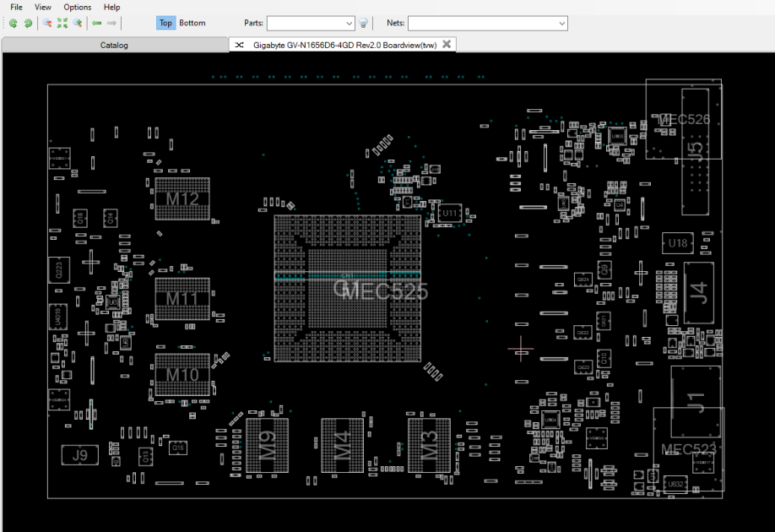Select memory chip M3 on the board
The width and height of the screenshot is (775, 532).
[x=429, y=446]
